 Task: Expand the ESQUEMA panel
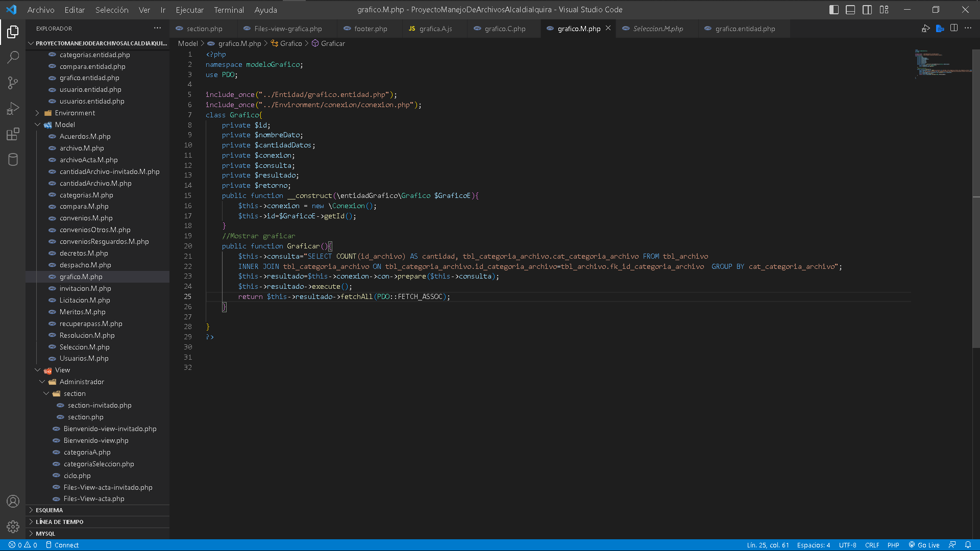click(97, 510)
